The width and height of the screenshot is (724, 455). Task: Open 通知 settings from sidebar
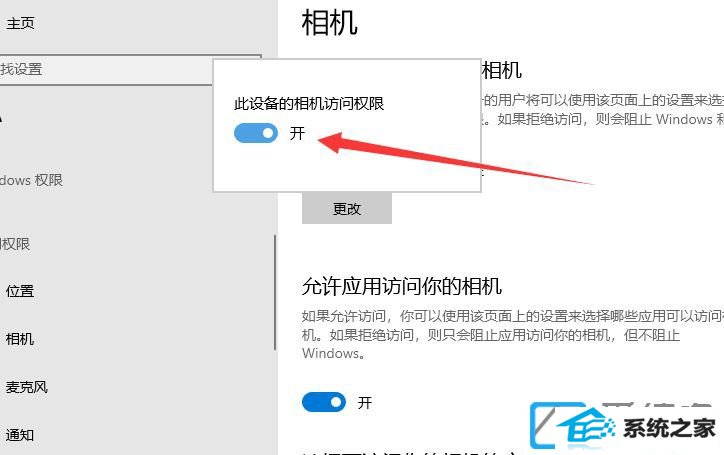point(20,435)
